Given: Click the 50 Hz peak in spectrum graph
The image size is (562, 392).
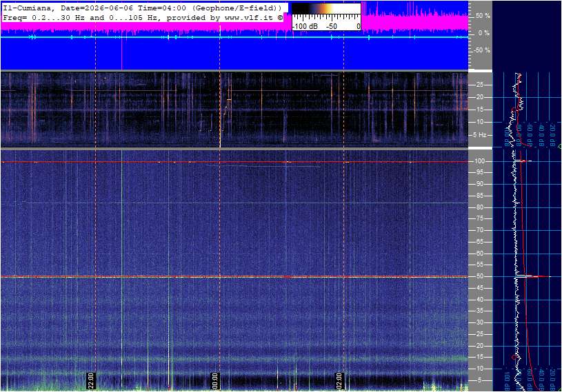Looking at the screenshot, I should click(534, 276).
